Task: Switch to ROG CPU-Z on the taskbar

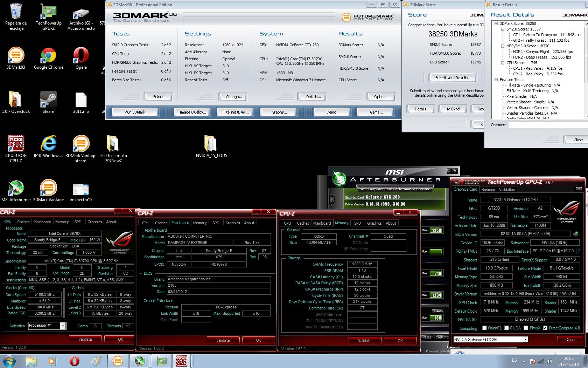Action: (182, 361)
